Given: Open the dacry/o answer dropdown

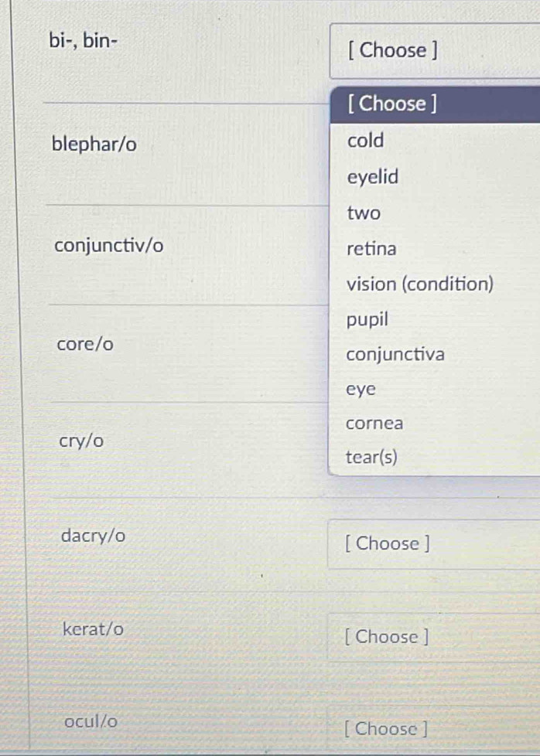Looking at the screenshot, I should coord(433,544).
